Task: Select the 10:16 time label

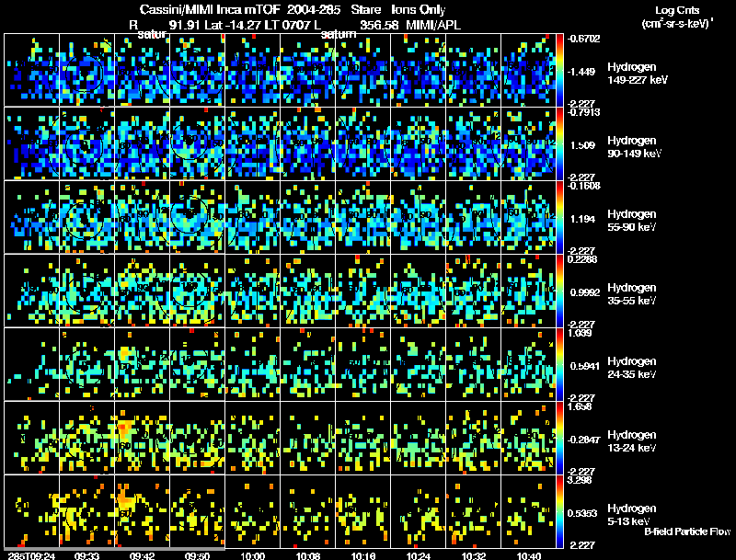Action: point(363,555)
